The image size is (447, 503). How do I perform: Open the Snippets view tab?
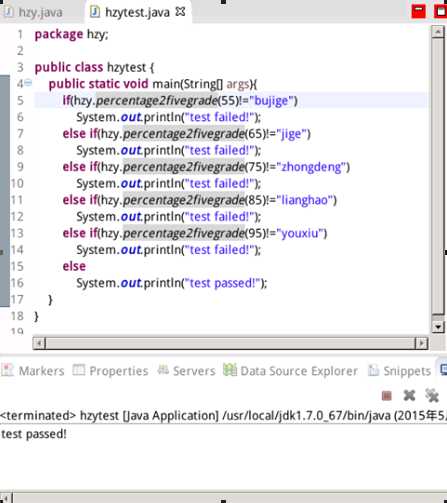(x=399, y=371)
